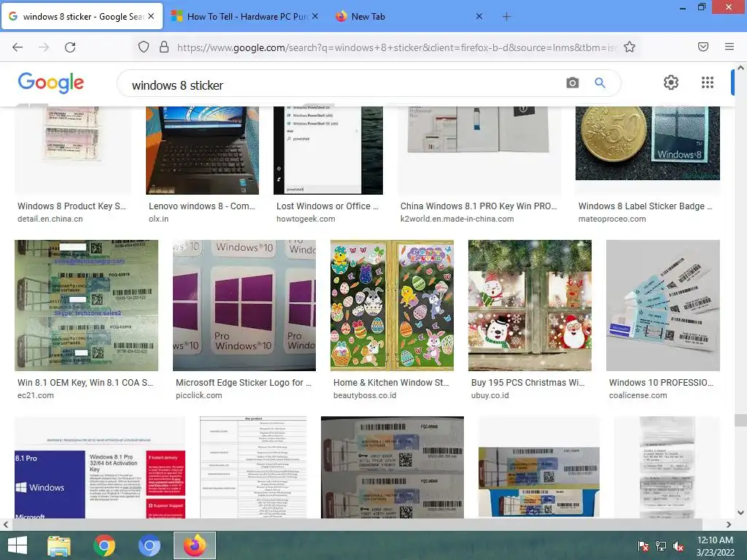Click the site security padlock icon
Image resolution: width=747 pixels, height=560 pixels.
coord(164,47)
